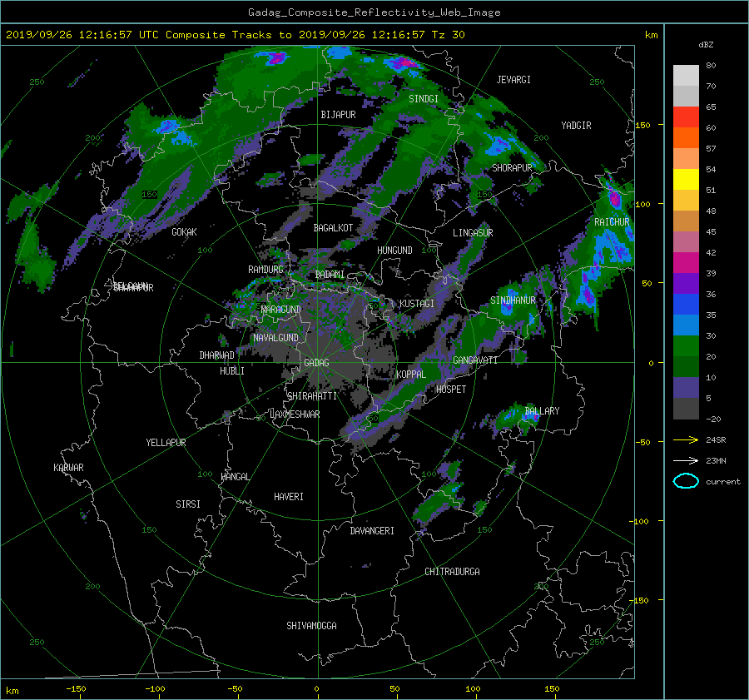Click the Gadag Composite Reflectivity title
Screen dimensions: 749x700
pyautogui.click(x=374, y=12)
